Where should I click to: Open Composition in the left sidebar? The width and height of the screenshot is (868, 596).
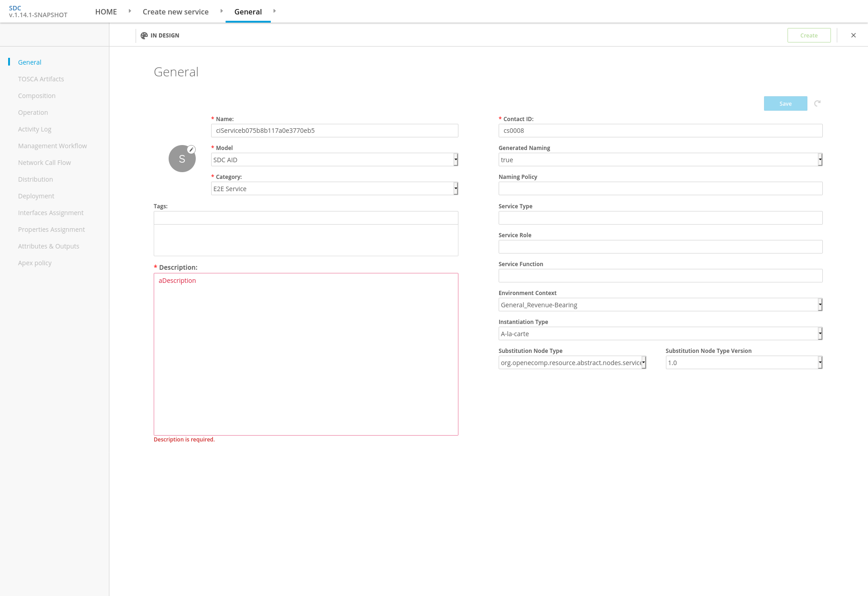tap(37, 96)
